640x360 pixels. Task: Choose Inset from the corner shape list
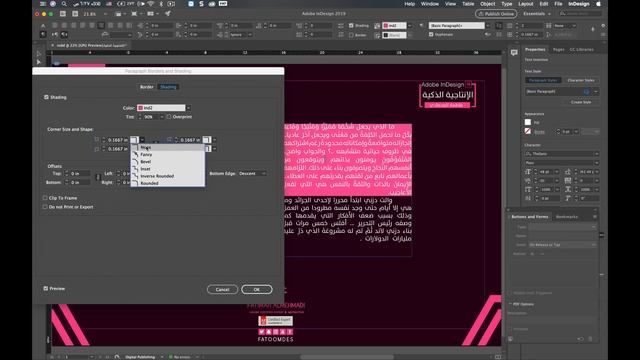pyautogui.click(x=167, y=169)
